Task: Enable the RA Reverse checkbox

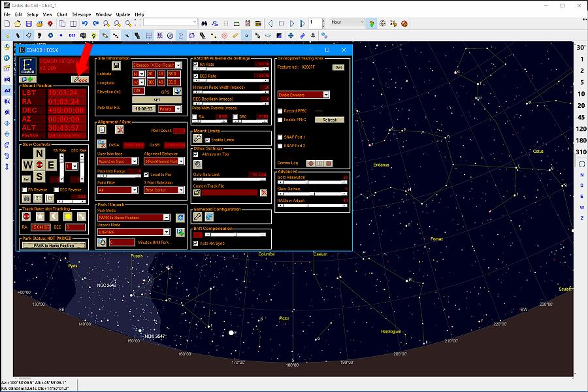Action: (25, 190)
